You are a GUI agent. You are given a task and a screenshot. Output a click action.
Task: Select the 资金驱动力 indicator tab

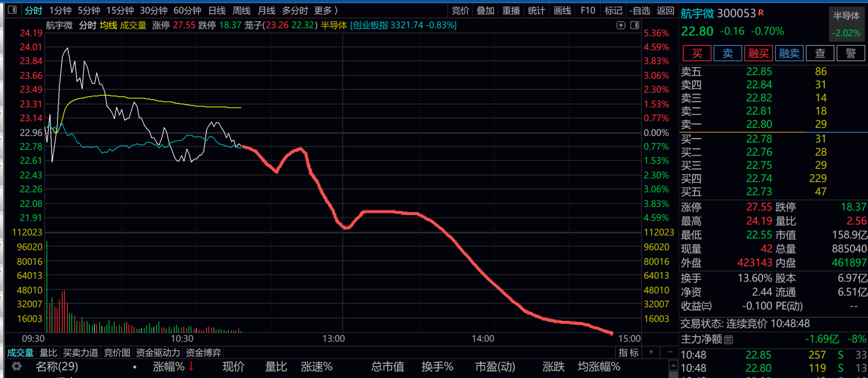[158, 352]
